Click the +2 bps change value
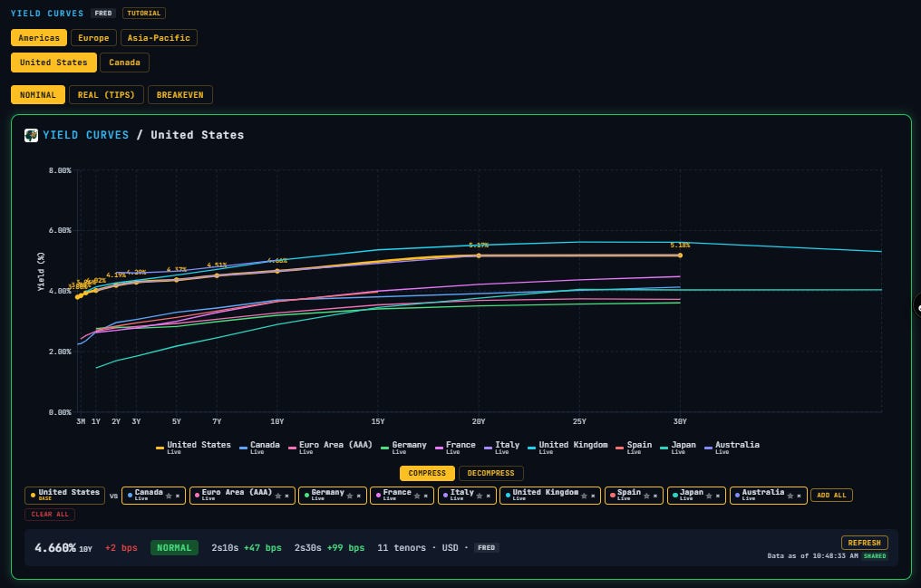 pos(121,548)
